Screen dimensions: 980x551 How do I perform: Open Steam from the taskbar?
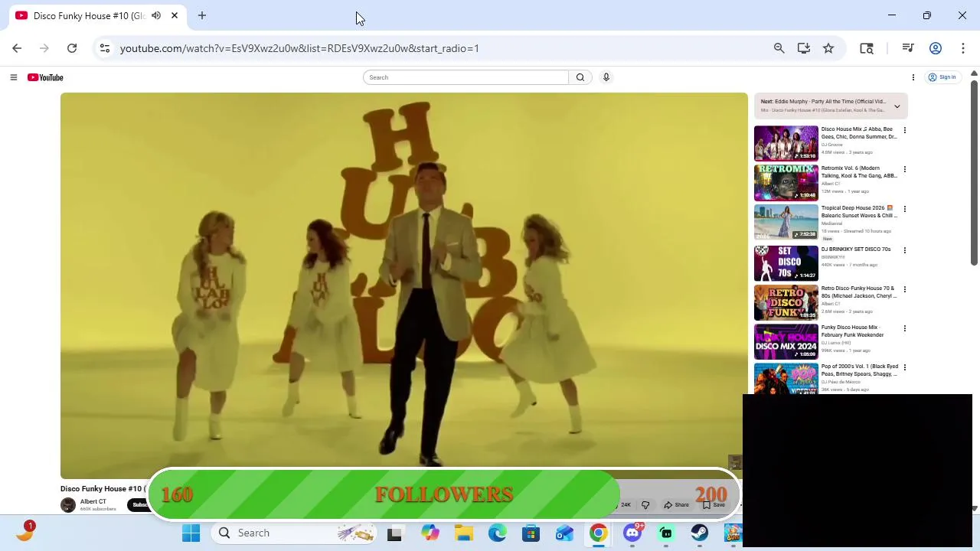(x=700, y=533)
